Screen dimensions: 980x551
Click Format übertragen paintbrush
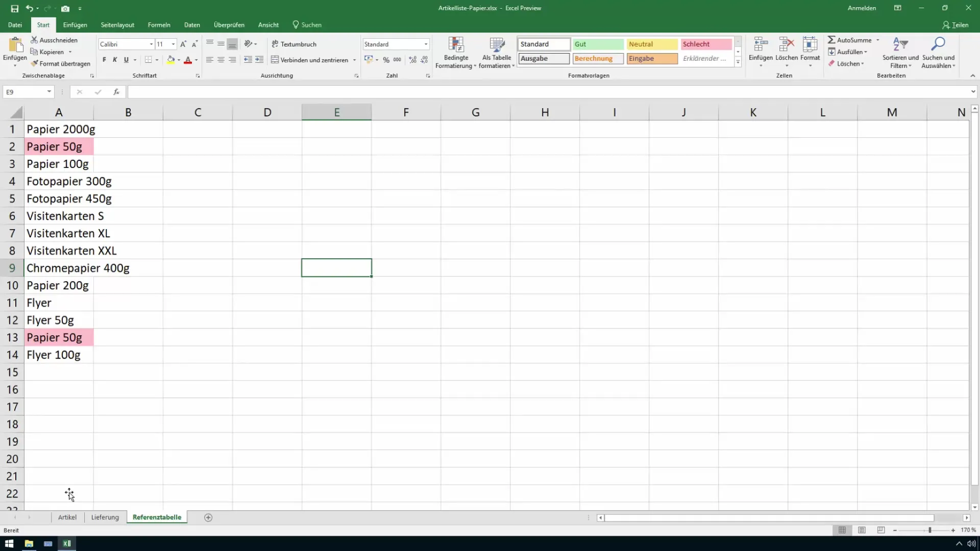tap(60, 64)
